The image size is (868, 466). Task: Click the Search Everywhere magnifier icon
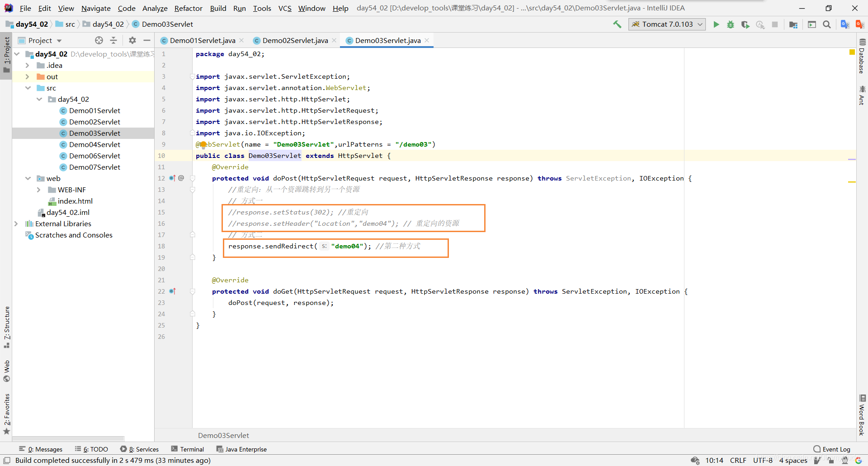(x=827, y=24)
